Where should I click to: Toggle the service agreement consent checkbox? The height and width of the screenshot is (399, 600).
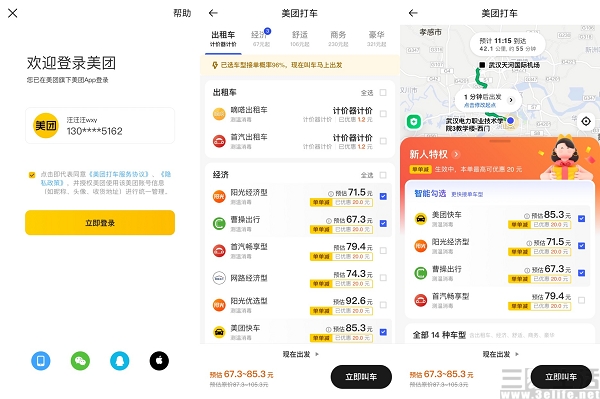coord(32,175)
